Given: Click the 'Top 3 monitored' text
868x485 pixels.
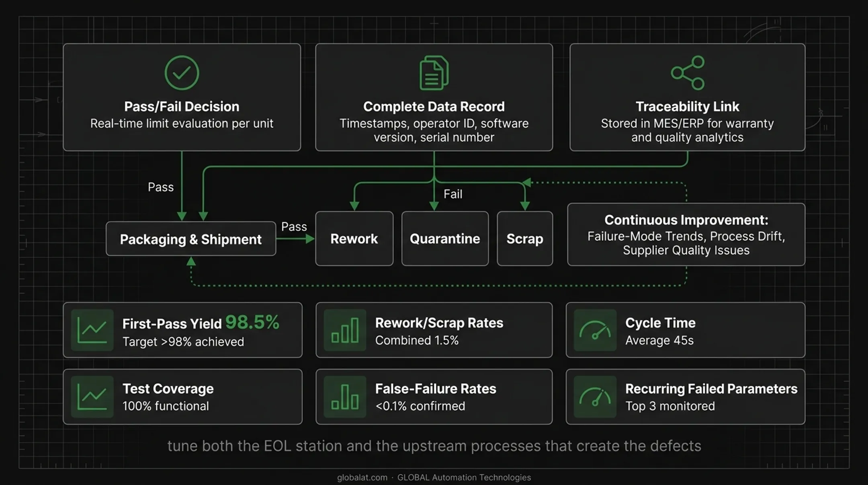Looking at the screenshot, I should coord(670,406).
